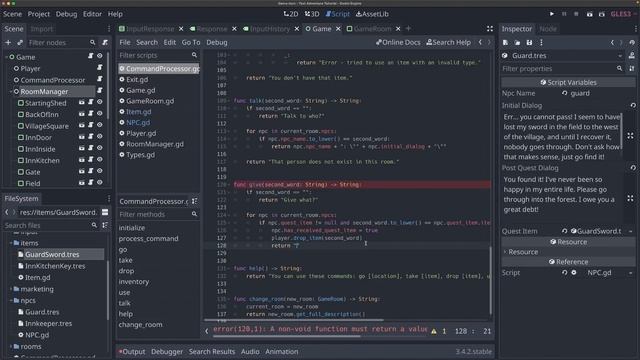This screenshot has height=360, width=640.
Task: Toggle visibility of the Gate node
Action: (x=100, y=171)
